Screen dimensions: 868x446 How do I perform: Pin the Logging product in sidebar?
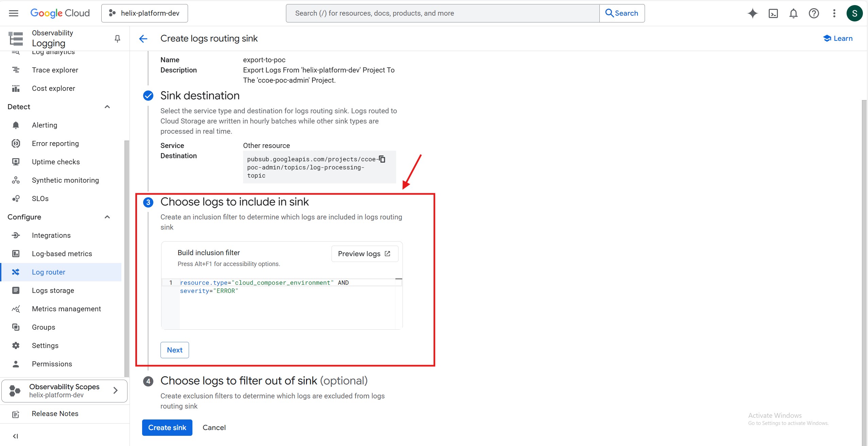(x=117, y=38)
